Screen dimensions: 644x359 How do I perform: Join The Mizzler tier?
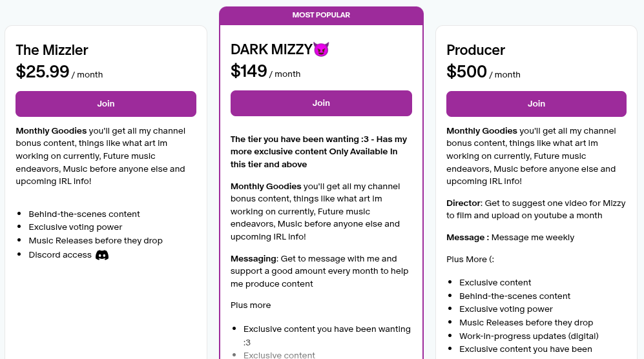(x=106, y=104)
